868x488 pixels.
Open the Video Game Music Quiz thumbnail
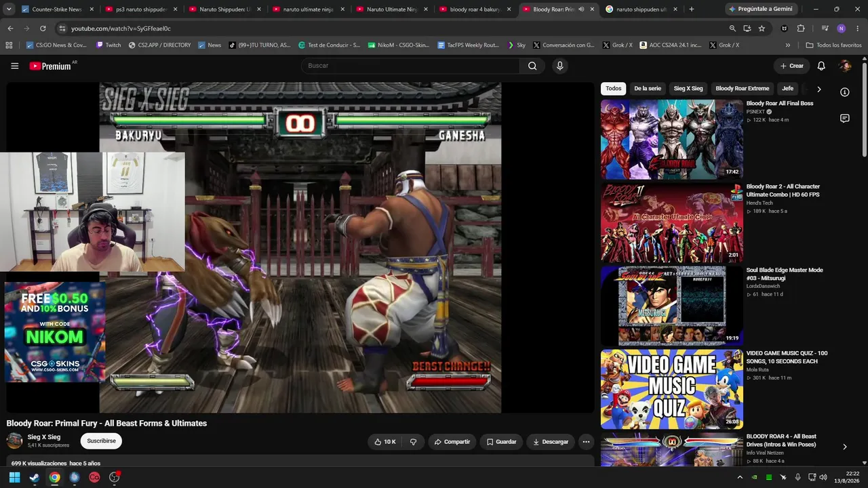point(672,389)
